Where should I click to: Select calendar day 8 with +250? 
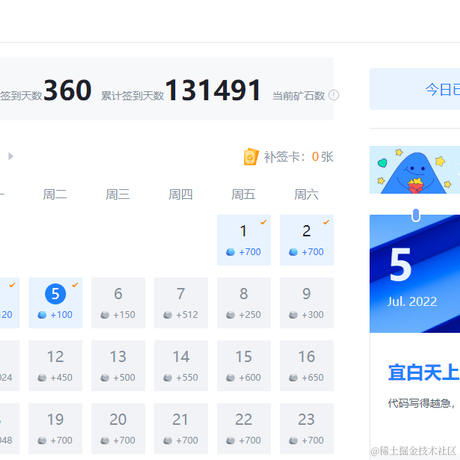tap(244, 303)
